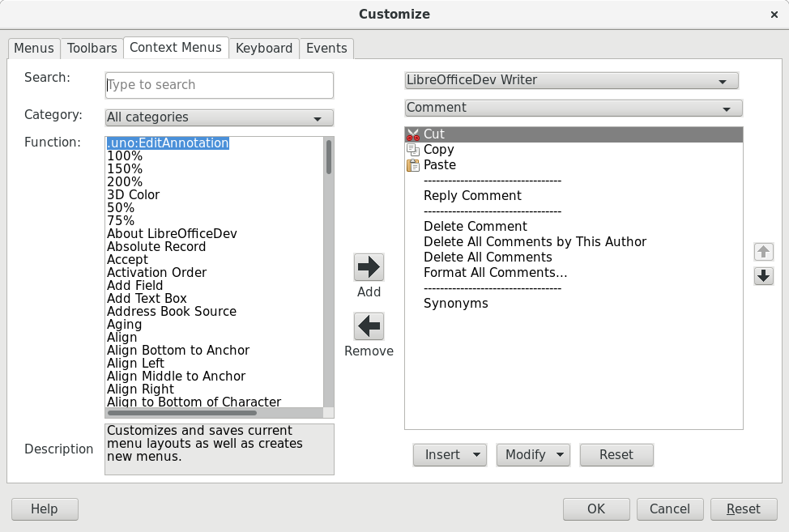Open the Insert dropdown button
789x532 pixels.
450,455
